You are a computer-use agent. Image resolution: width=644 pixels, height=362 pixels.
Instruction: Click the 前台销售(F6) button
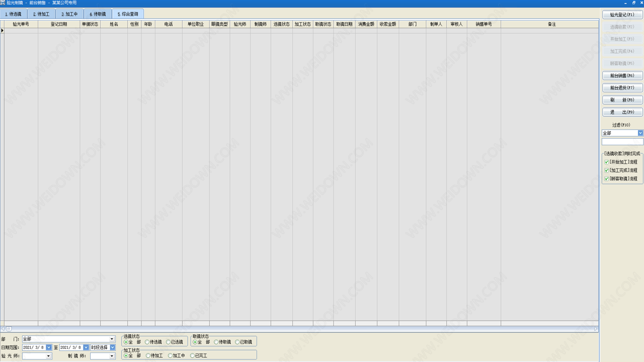[x=622, y=76]
